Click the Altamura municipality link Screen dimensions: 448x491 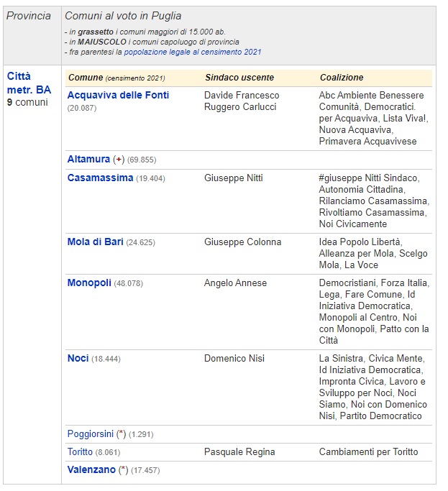[88, 160]
